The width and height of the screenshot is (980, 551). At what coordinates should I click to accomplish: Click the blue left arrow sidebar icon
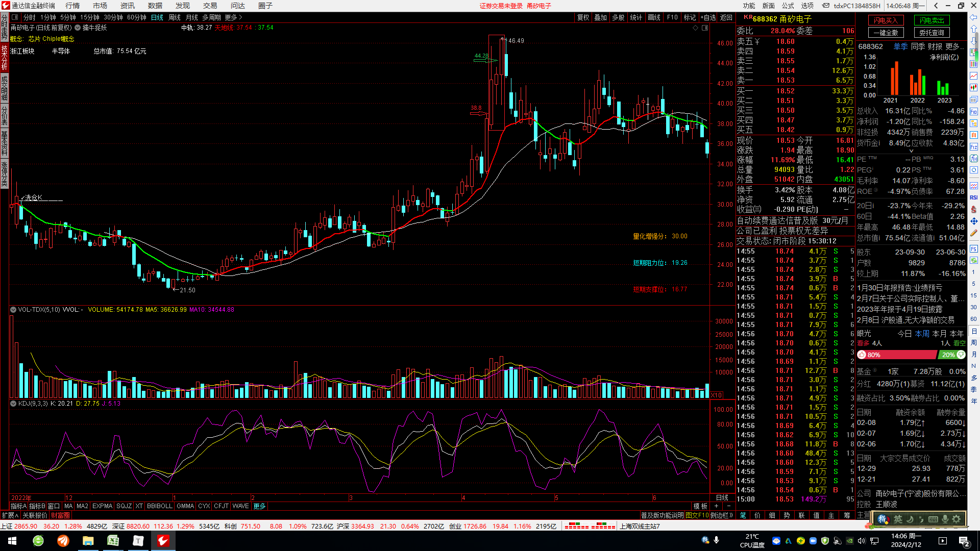click(x=973, y=17)
